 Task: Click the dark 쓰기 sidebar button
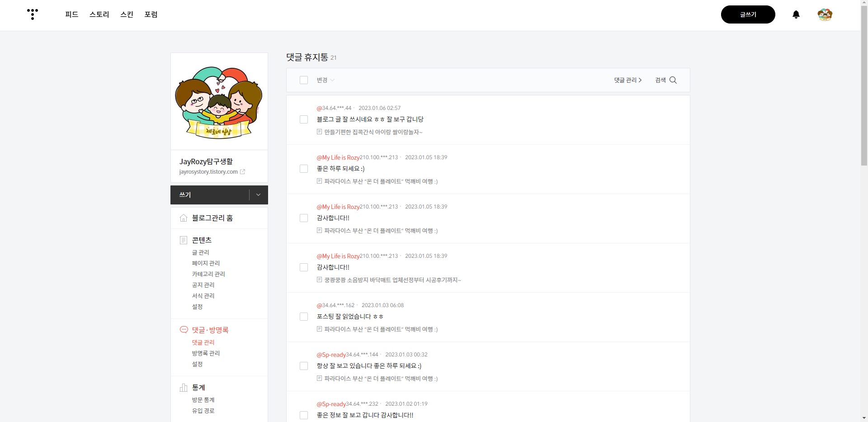pyautogui.click(x=210, y=195)
